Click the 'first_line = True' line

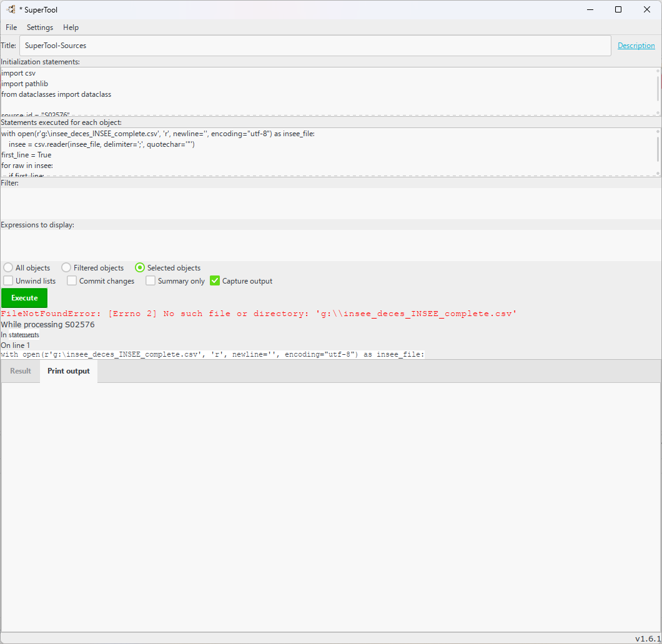pyautogui.click(x=26, y=155)
